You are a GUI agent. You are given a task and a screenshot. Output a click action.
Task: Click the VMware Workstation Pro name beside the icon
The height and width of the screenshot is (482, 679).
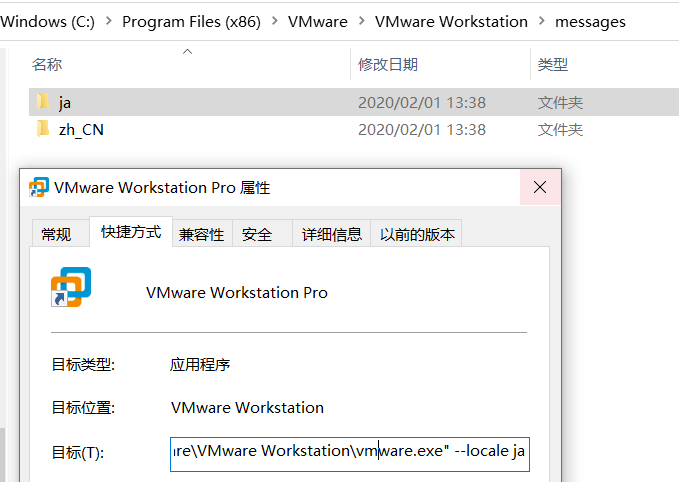(237, 293)
